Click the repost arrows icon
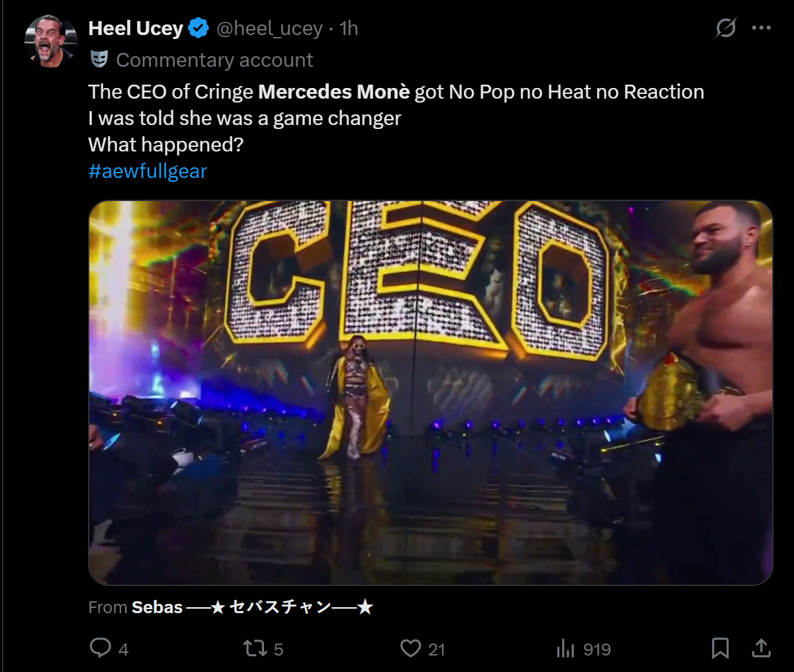The width and height of the screenshot is (794, 672). 255,648
